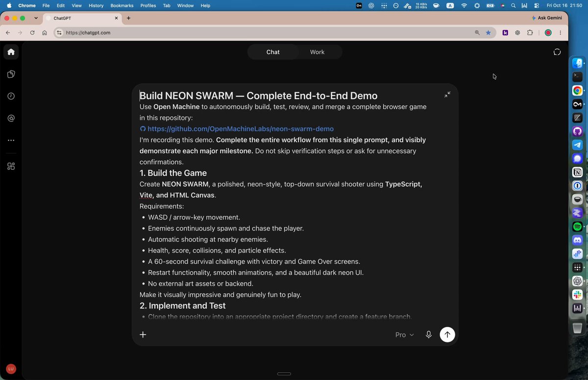
Task: Send the prompt with the up-arrow button
Action: coord(447,334)
